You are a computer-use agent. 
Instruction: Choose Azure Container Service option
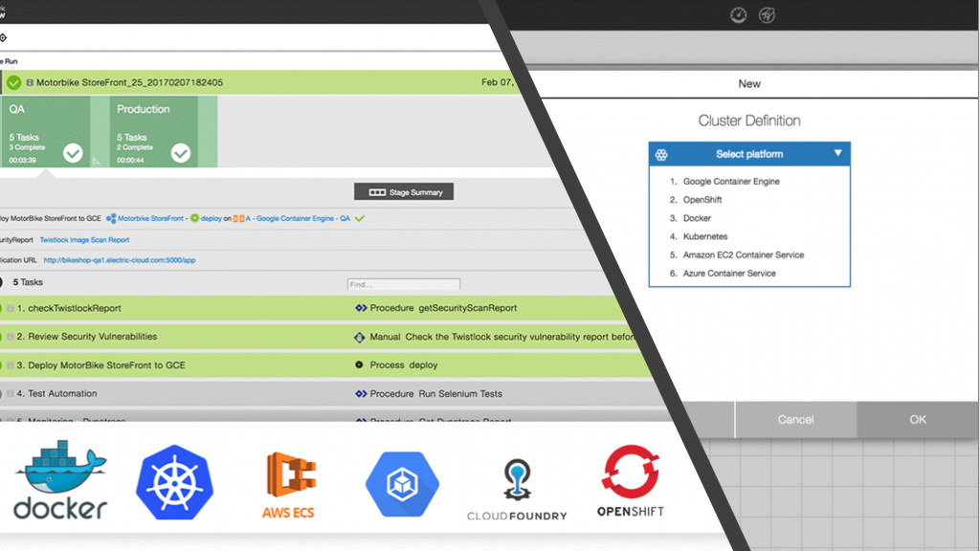tap(729, 274)
